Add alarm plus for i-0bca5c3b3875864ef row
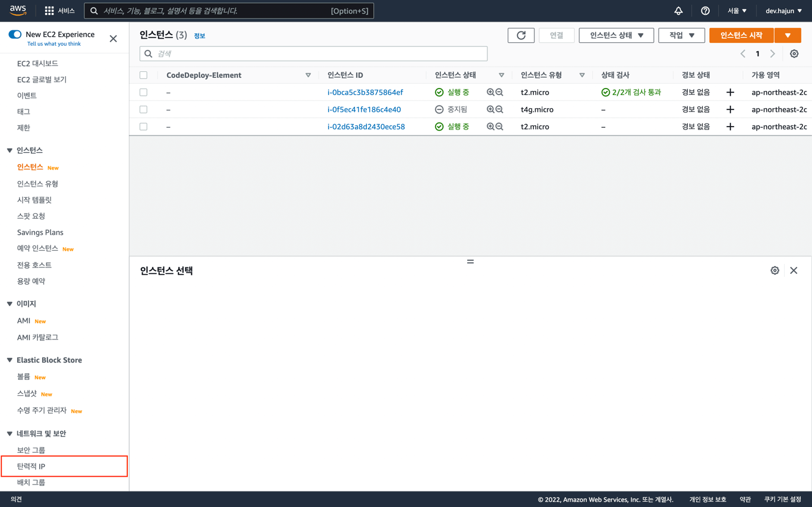The width and height of the screenshot is (812, 507). tap(731, 92)
